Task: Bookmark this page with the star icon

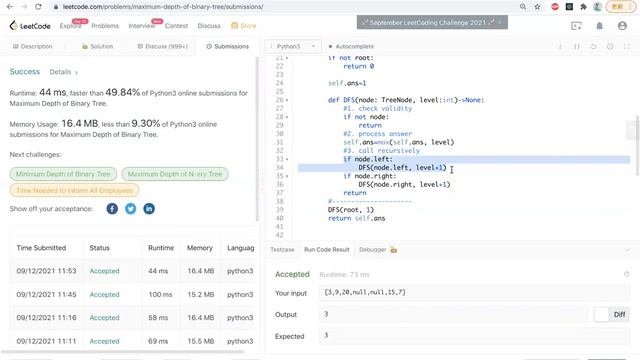Action: coord(537,7)
